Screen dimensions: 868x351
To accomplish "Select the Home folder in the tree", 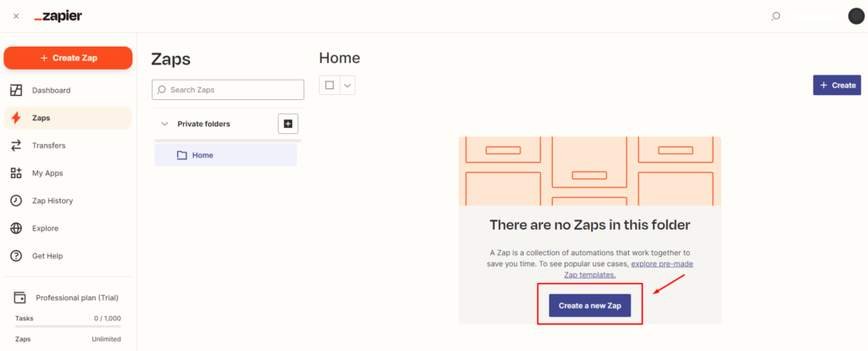I will [203, 155].
